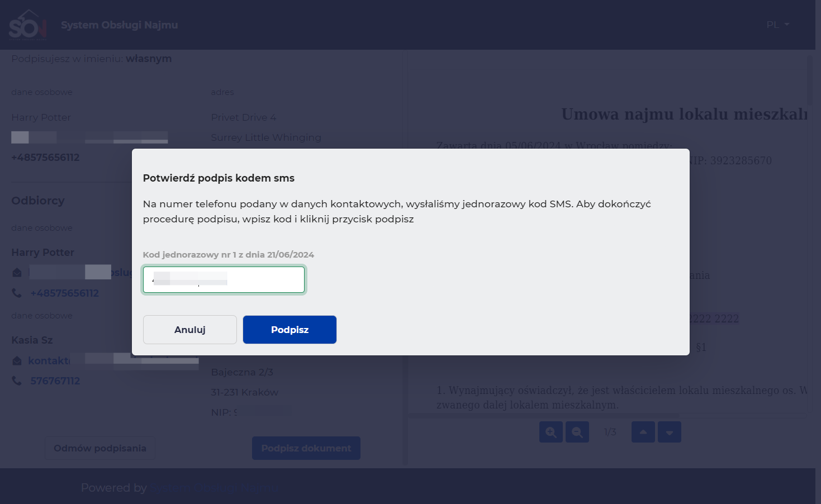Click the Odmów podpisania button
The height and width of the screenshot is (504, 821).
tap(100, 448)
